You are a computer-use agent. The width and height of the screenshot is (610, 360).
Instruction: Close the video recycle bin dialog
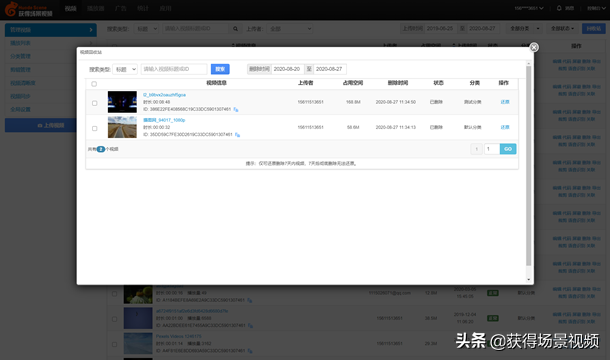pos(534,47)
